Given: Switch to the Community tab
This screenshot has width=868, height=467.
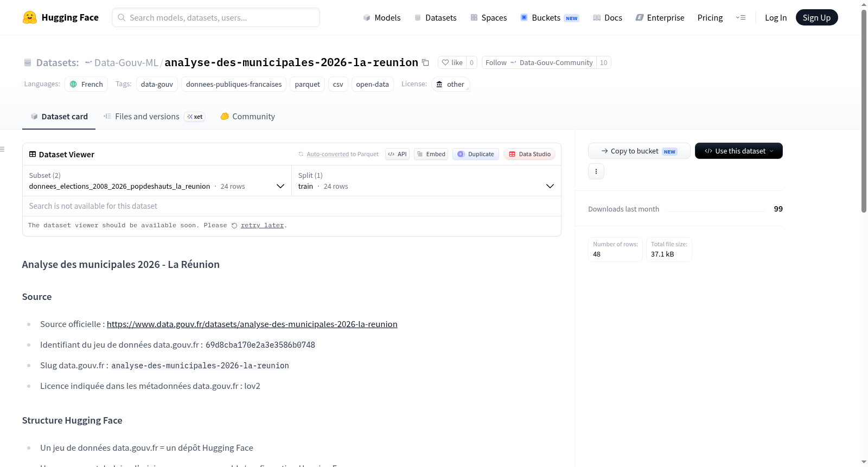Looking at the screenshot, I should pyautogui.click(x=247, y=116).
